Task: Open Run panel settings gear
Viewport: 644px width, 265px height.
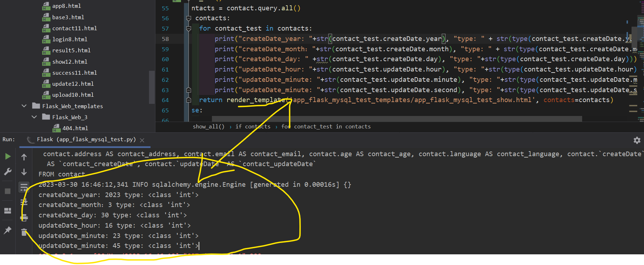Action: pyautogui.click(x=637, y=140)
